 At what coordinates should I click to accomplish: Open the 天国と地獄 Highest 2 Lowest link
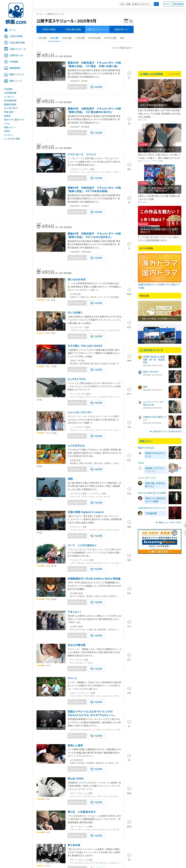85,512
